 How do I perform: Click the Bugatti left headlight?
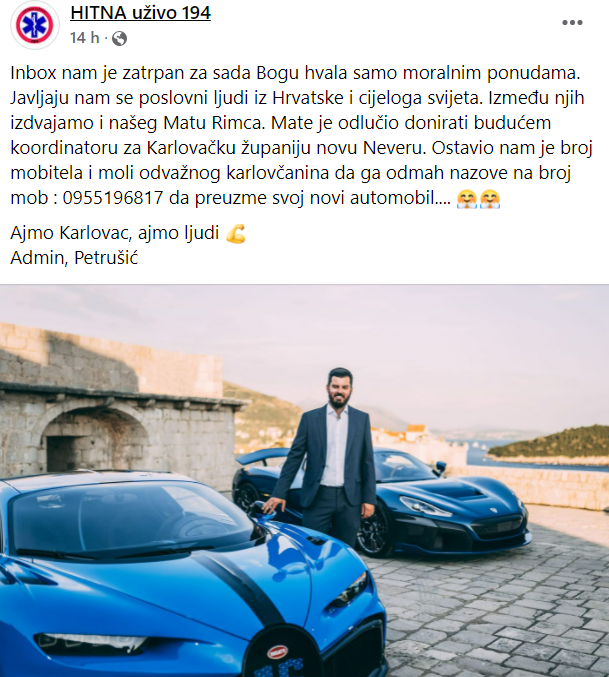tap(93, 642)
